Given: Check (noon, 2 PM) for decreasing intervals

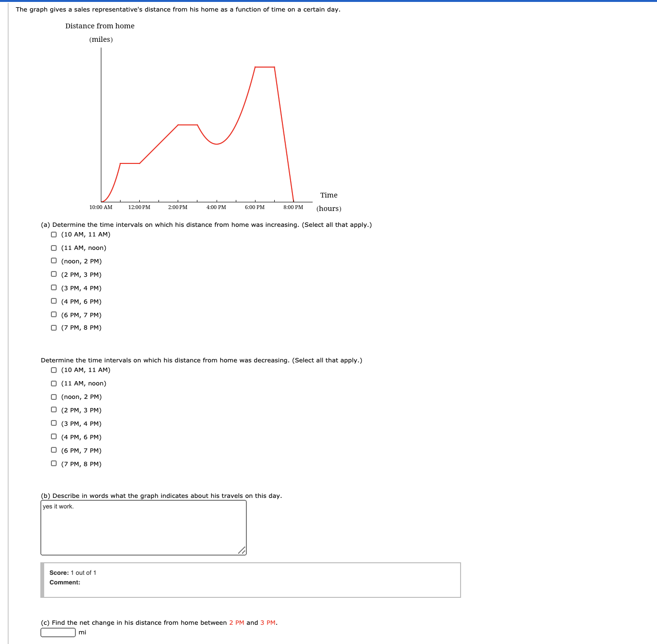Looking at the screenshot, I should coord(53,396).
